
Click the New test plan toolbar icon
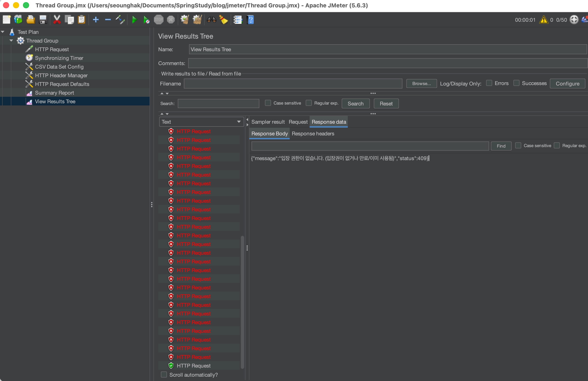point(7,20)
